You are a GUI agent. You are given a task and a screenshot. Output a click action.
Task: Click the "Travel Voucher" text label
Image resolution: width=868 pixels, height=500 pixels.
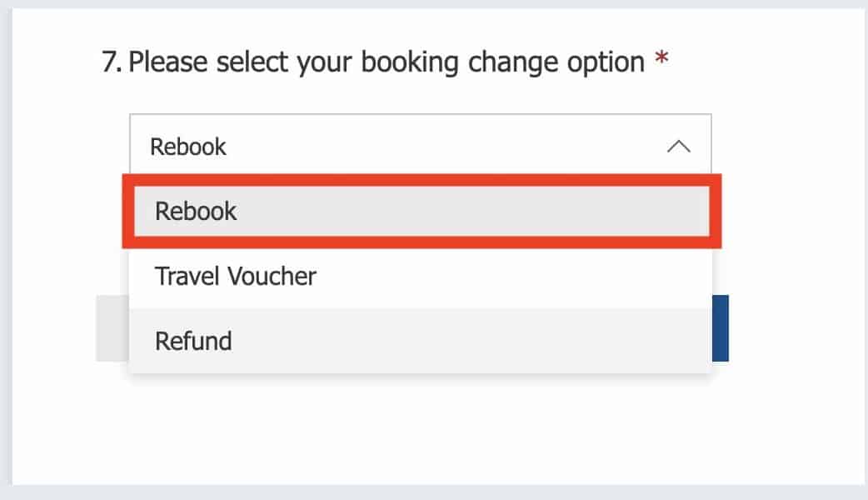[x=236, y=276]
